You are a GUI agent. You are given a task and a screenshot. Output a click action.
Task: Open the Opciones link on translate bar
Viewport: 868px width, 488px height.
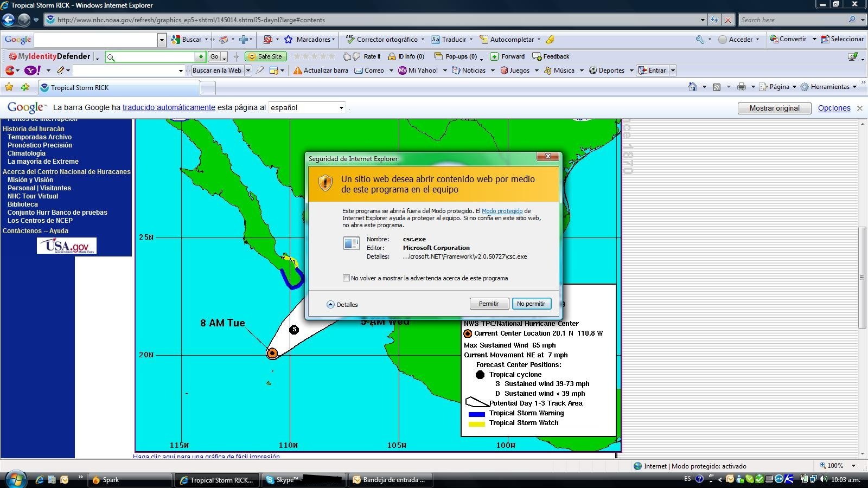click(834, 108)
